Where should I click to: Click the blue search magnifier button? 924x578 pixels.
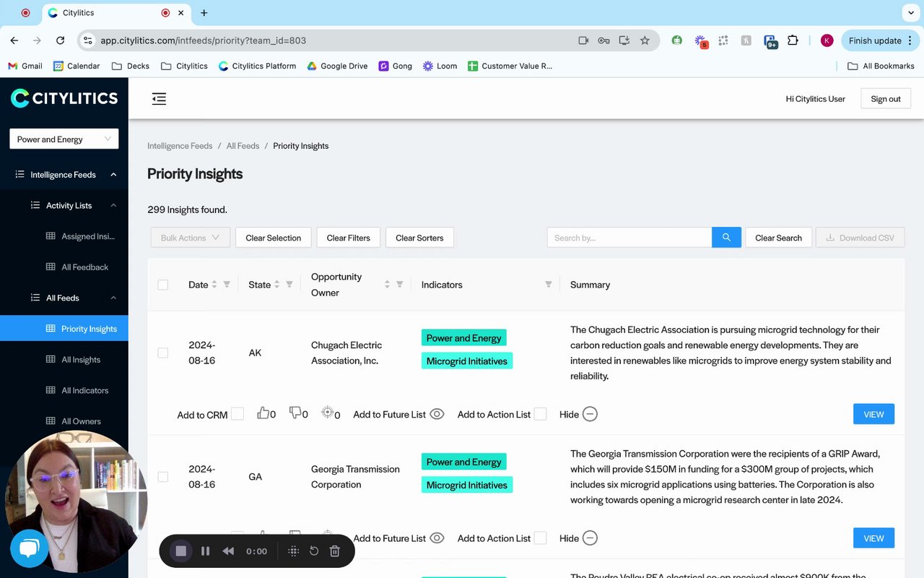[726, 238]
